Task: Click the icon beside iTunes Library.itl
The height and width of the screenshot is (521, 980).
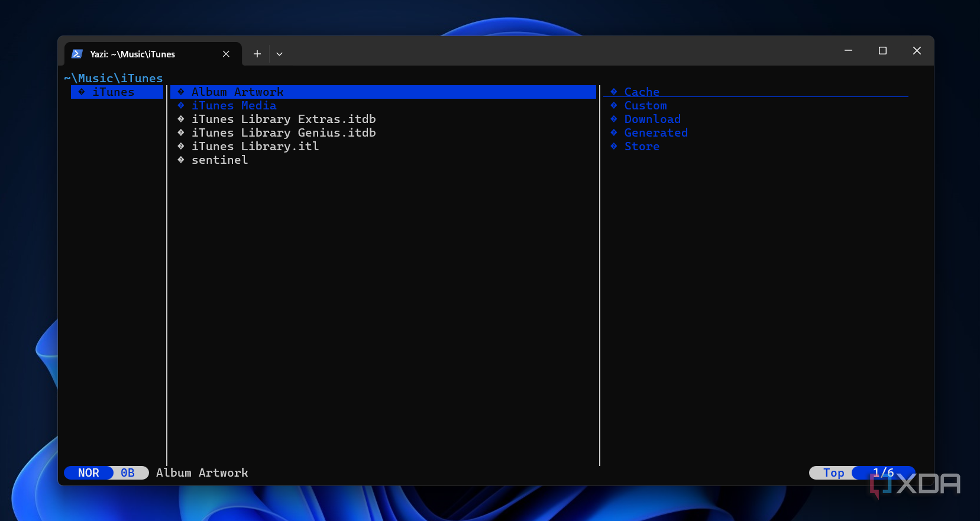Action: (x=181, y=146)
